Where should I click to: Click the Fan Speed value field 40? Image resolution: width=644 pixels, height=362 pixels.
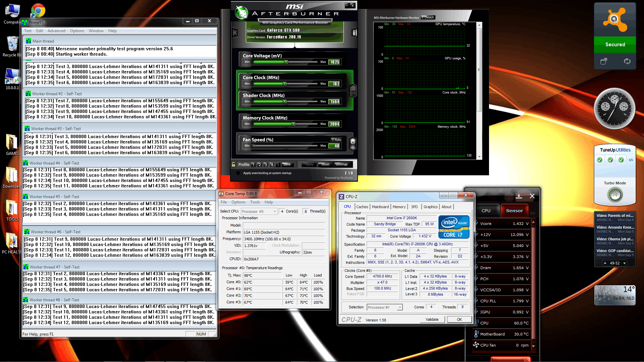point(334,146)
